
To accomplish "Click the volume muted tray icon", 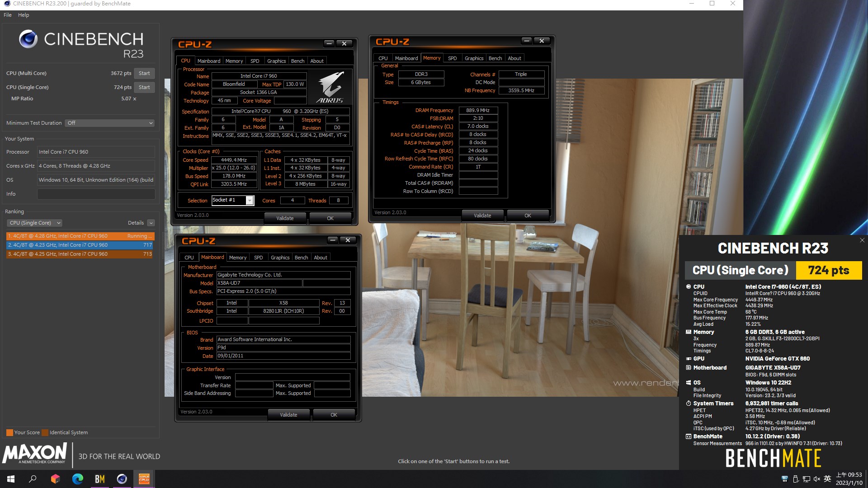I will pos(817,479).
